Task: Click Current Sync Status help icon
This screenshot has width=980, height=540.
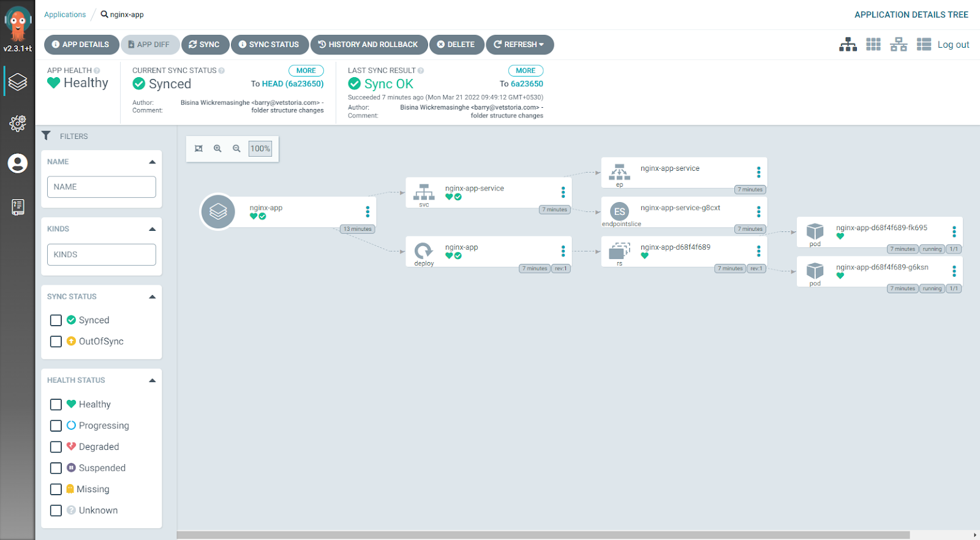Action: tap(222, 70)
